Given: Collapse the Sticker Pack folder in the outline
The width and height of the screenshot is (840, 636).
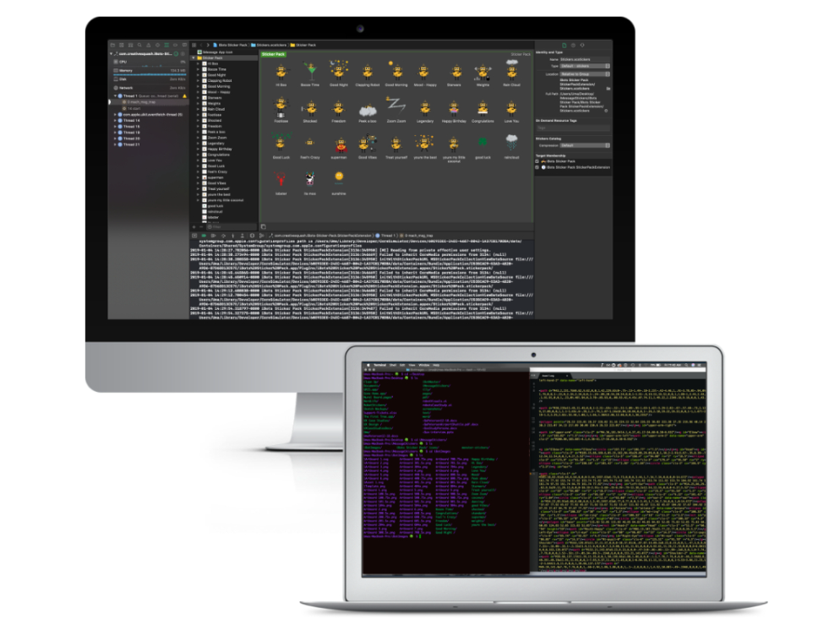Looking at the screenshot, I should pyautogui.click(x=194, y=57).
